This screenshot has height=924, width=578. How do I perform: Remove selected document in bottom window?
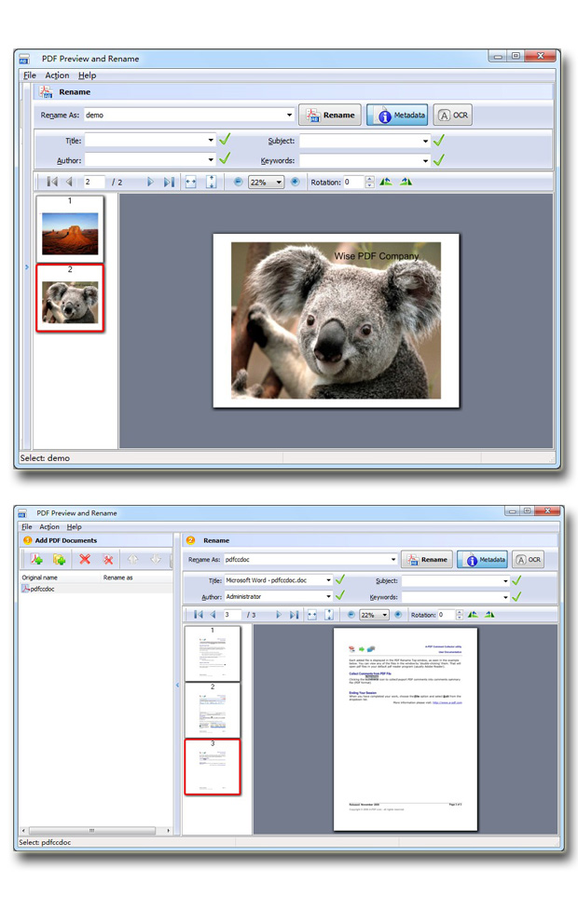click(85, 559)
